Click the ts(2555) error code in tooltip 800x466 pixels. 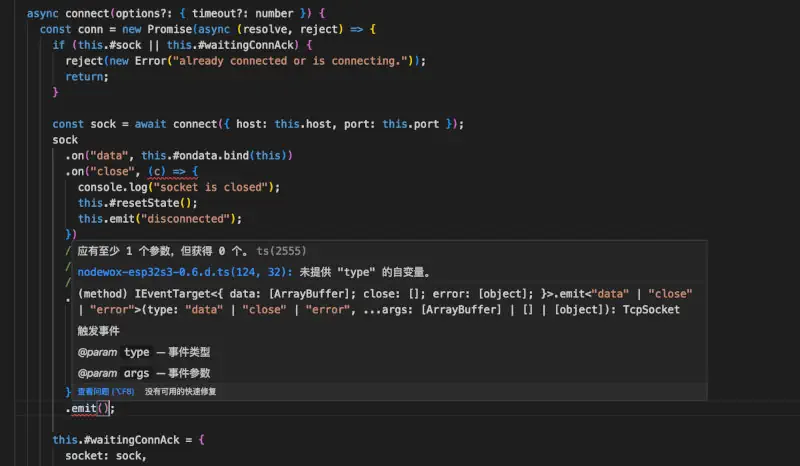click(x=282, y=251)
